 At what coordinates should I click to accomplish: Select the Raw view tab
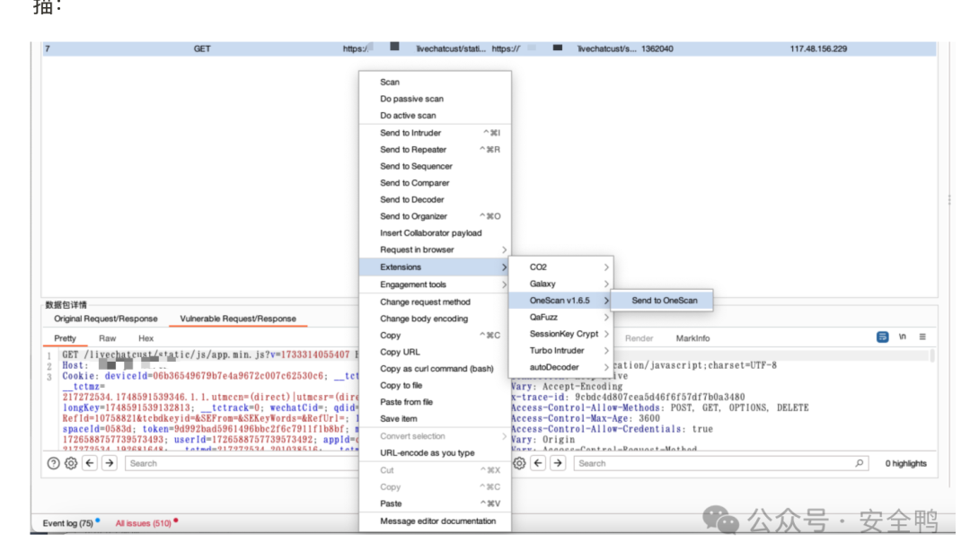108,338
